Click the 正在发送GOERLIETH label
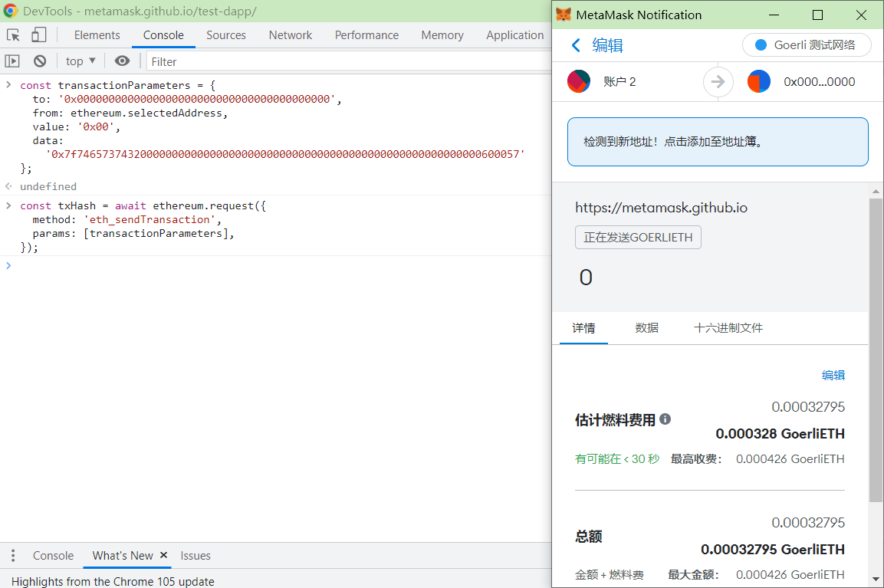The width and height of the screenshot is (884, 588). point(638,237)
